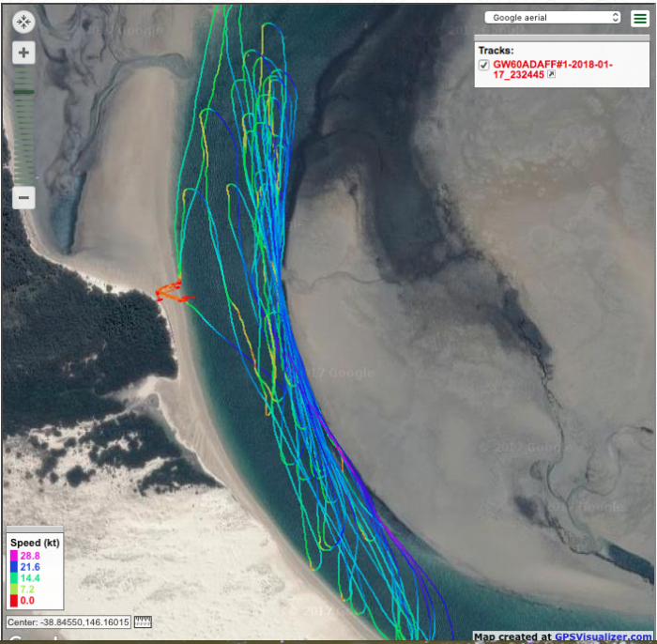This screenshot has height=644, width=657.
Task: Click the ruler icon beside center coordinates
Action: click(x=143, y=621)
